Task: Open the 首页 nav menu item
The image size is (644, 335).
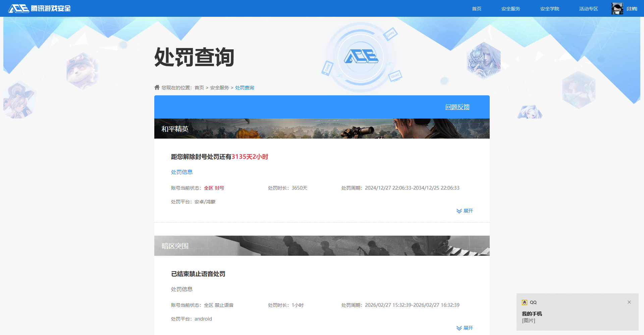Action: [477, 9]
